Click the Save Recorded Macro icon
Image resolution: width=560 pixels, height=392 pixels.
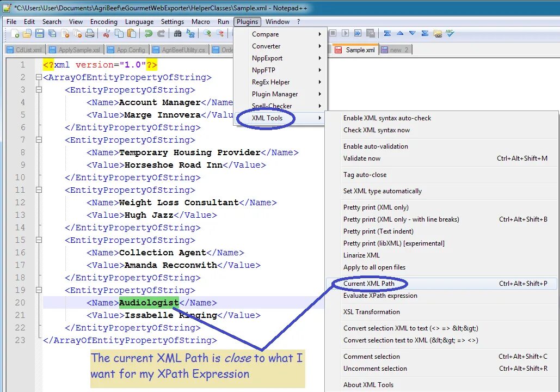click(371, 33)
